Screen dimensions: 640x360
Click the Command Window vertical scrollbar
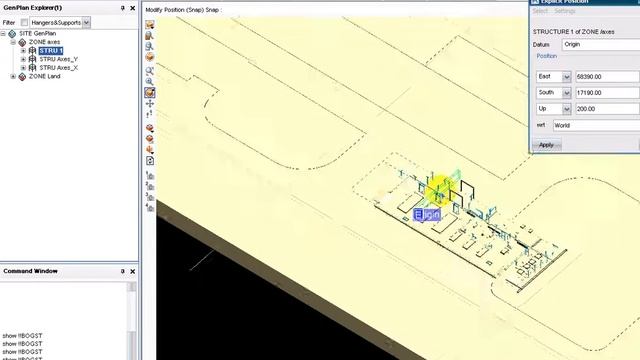pyautogui.click(x=132, y=320)
